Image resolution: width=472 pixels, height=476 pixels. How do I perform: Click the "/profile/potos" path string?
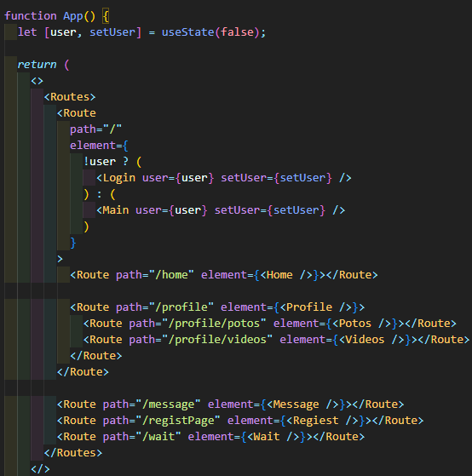coord(214,324)
